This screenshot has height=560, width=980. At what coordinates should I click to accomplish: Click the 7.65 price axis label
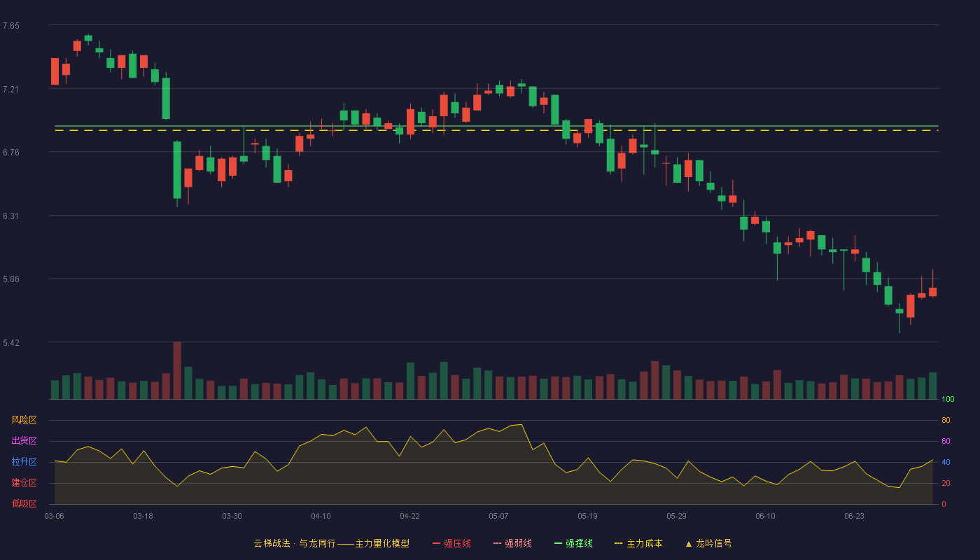11,26
